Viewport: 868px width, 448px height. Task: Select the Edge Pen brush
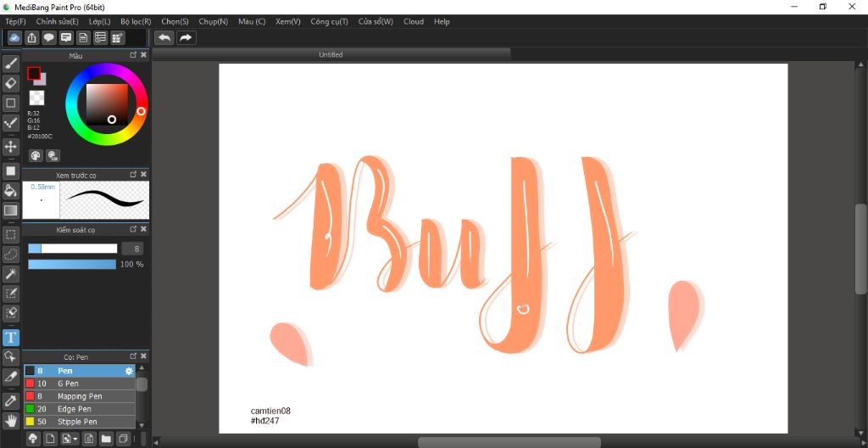(79, 409)
